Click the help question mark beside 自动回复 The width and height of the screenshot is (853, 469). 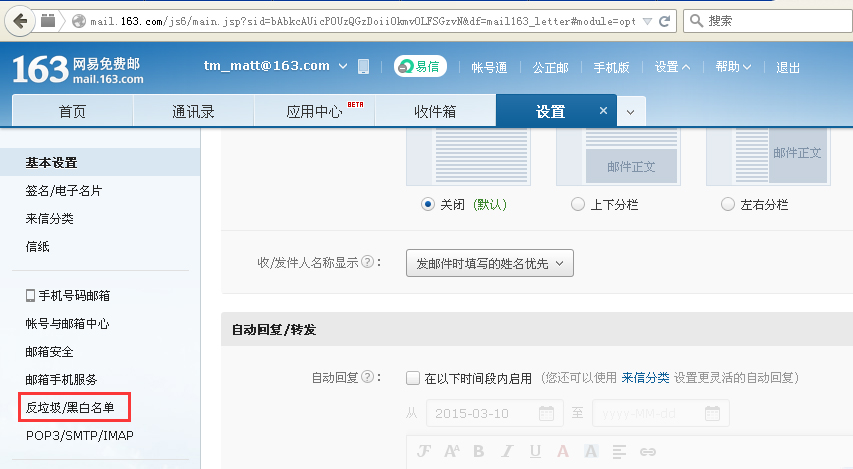pyautogui.click(x=370, y=377)
